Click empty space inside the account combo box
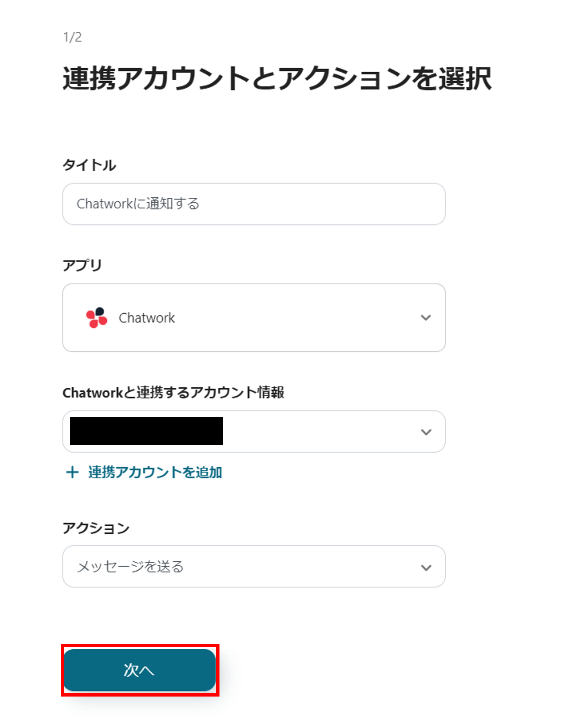 coord(319,432)
